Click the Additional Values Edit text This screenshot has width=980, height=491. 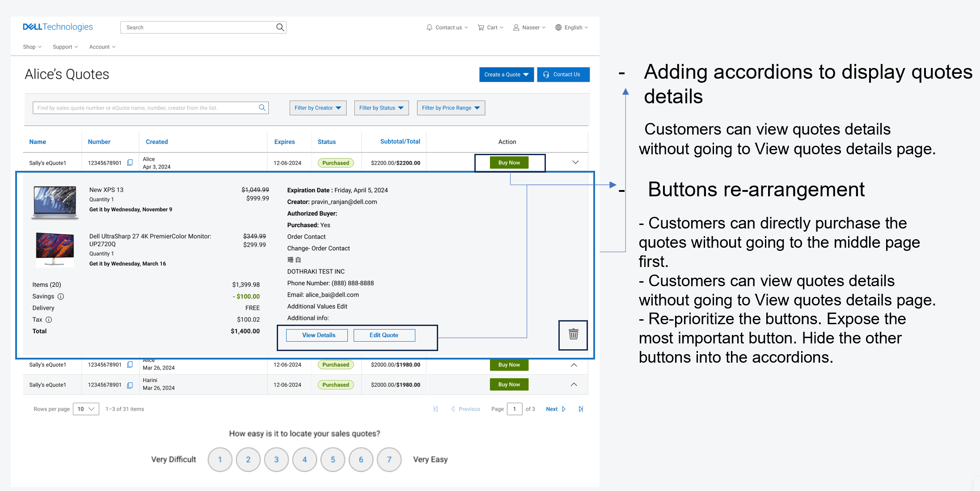[317, 306]
